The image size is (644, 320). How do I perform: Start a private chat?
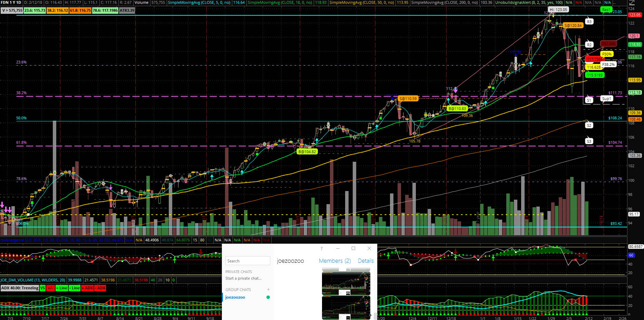[243, 278]
